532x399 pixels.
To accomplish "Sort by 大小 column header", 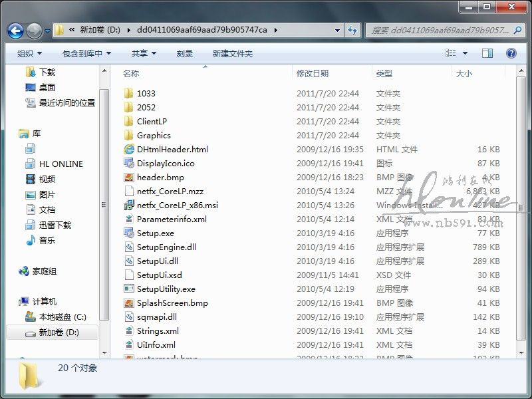I will 464,73.
